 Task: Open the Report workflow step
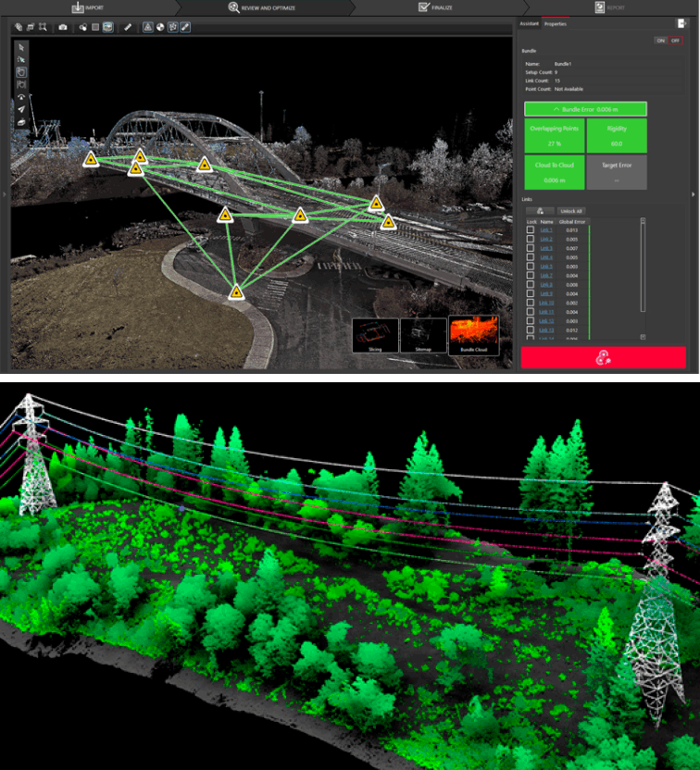[x=610, y=7]
